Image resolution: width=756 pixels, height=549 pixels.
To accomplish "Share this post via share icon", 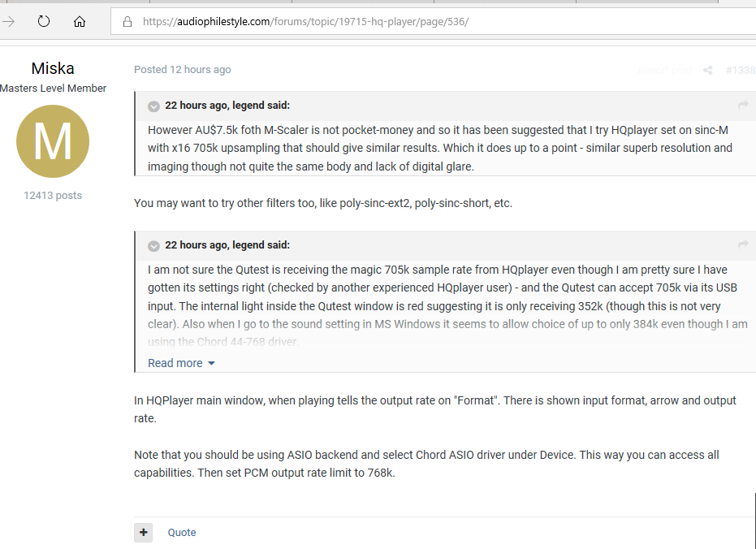I will pos(708,71).
